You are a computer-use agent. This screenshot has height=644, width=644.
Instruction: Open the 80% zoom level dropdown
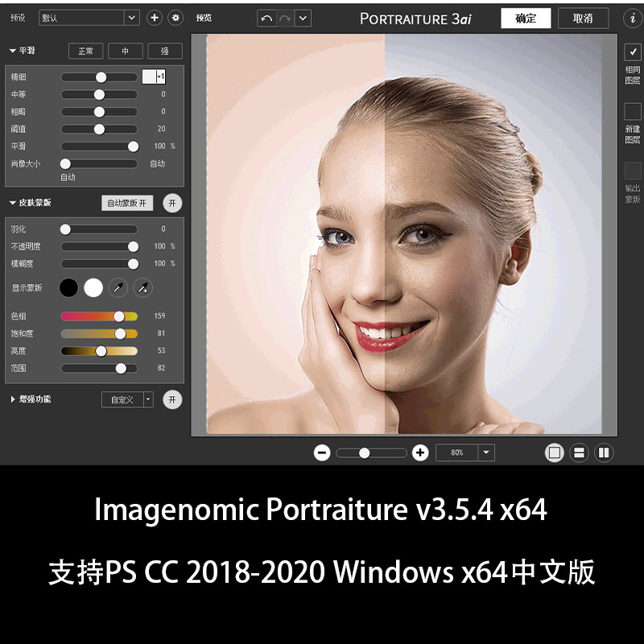[x=485, y=452]
